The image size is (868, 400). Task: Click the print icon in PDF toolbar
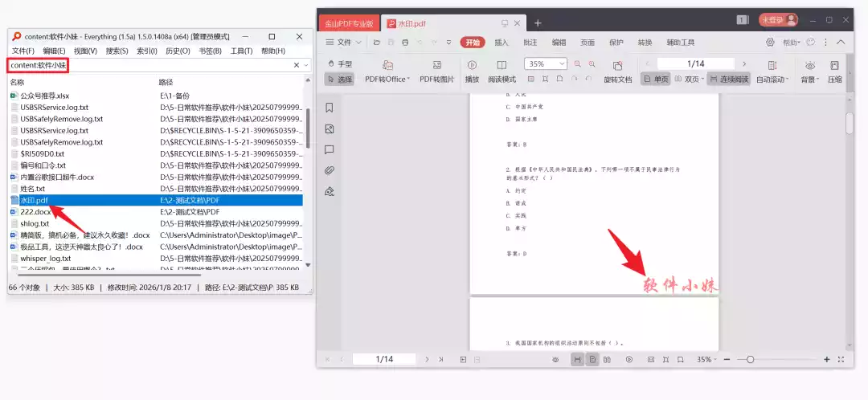[405, 42]
